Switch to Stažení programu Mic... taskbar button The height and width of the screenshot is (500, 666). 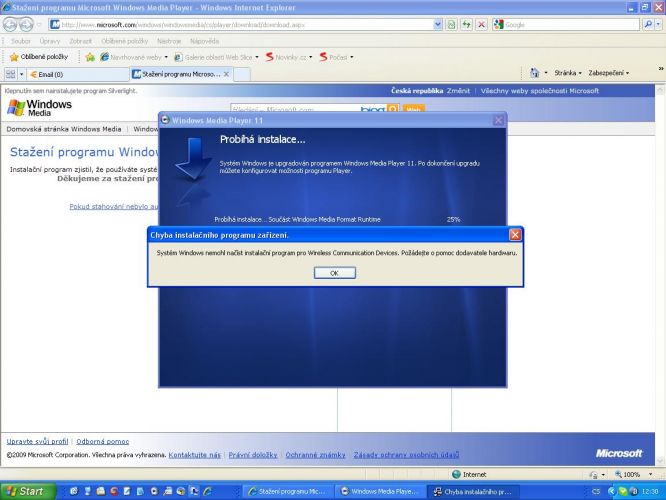[x=288, y=492]
